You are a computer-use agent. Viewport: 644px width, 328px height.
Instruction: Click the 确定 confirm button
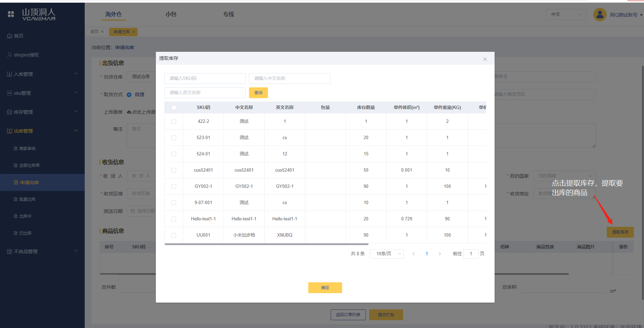[325, 287]
